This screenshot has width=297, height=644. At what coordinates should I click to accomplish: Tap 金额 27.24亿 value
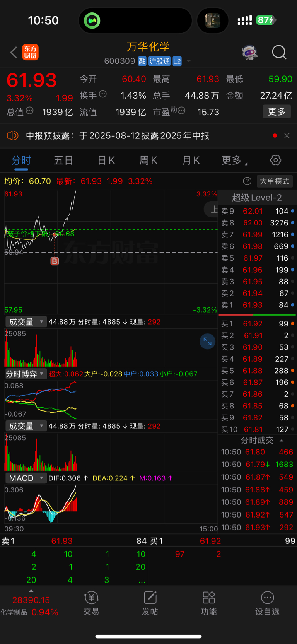[276, 96]
